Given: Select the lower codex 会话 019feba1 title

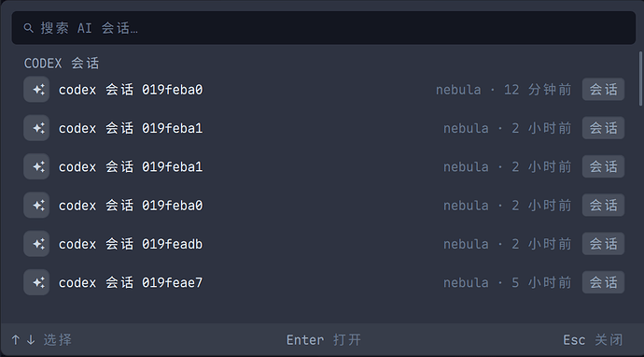Looking at the screenshot, I should pyautogui.click(x=131, y=167).
